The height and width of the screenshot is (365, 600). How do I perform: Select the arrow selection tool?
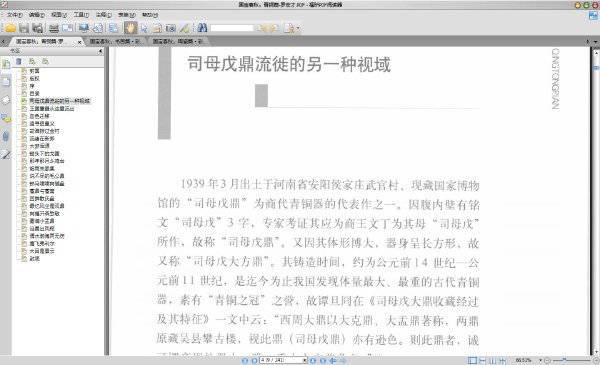tap(144, 28)
